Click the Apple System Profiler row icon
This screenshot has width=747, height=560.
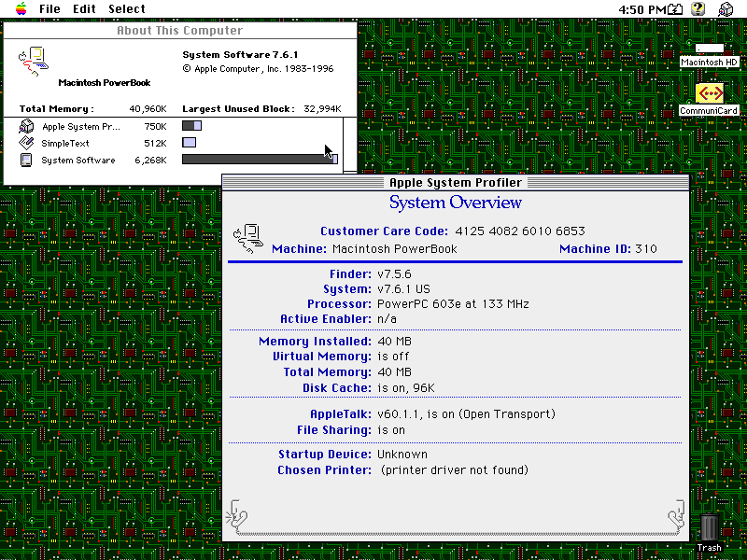(x=26, y=126)
